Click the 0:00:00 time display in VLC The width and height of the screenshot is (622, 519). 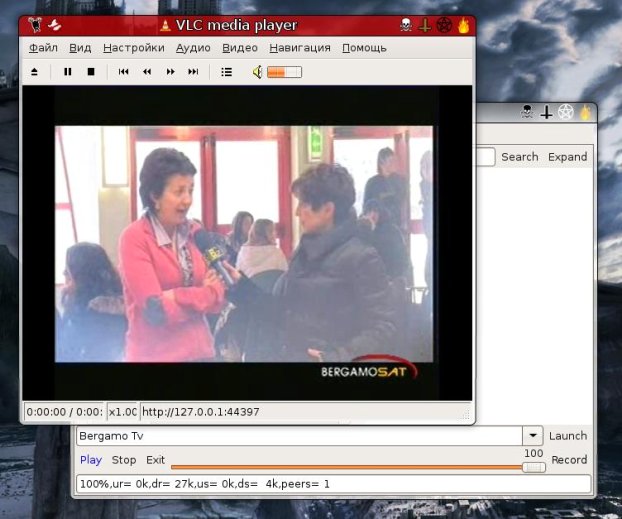[x=65, y=412]
